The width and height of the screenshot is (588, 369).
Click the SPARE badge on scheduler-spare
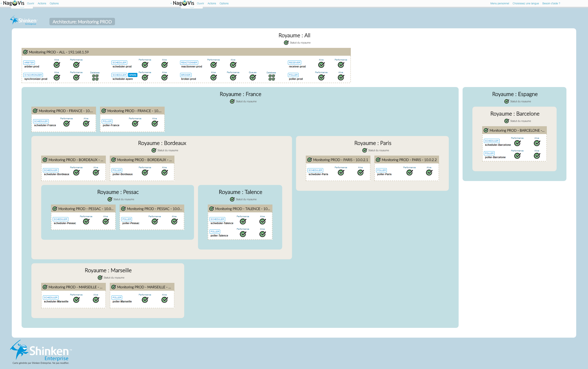click(x=133, y=75)
